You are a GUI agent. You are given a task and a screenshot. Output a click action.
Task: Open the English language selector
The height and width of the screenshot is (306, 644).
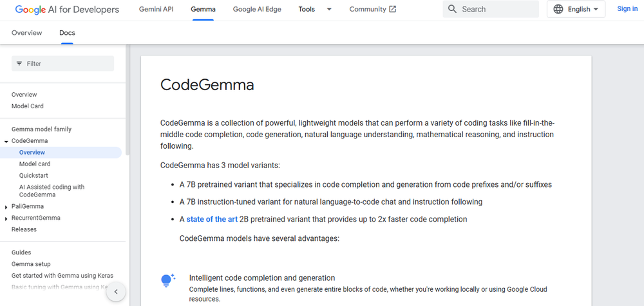click(576, 9)
